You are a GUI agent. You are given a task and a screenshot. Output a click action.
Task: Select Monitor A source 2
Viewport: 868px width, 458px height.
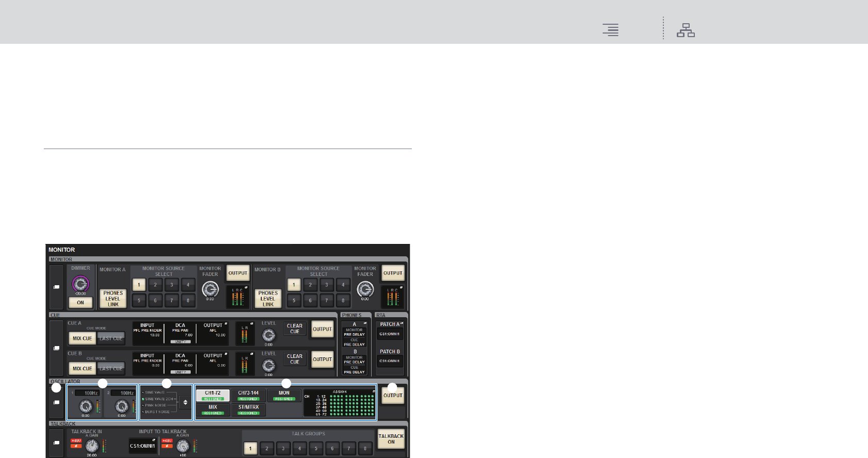pyautogui.click(x=155, y=285)
